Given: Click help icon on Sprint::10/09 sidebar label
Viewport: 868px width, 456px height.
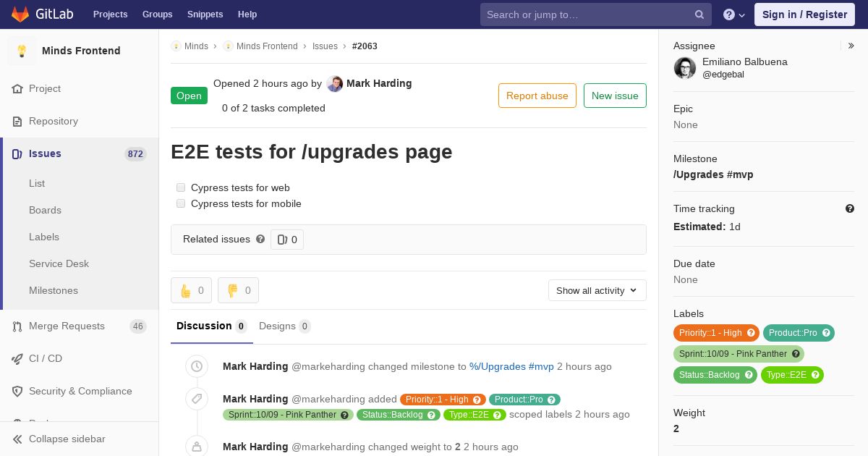Looking at the screenshot, I should (x=796, y=354).
